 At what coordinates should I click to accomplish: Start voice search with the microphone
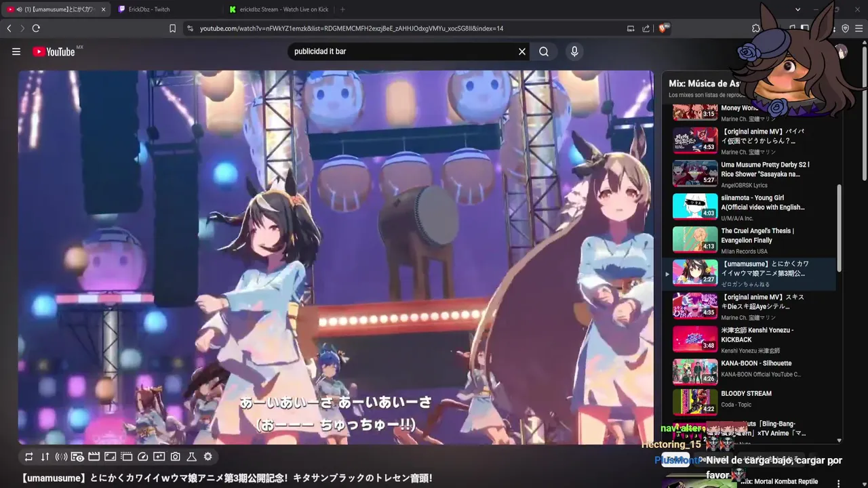pos(574,52)
